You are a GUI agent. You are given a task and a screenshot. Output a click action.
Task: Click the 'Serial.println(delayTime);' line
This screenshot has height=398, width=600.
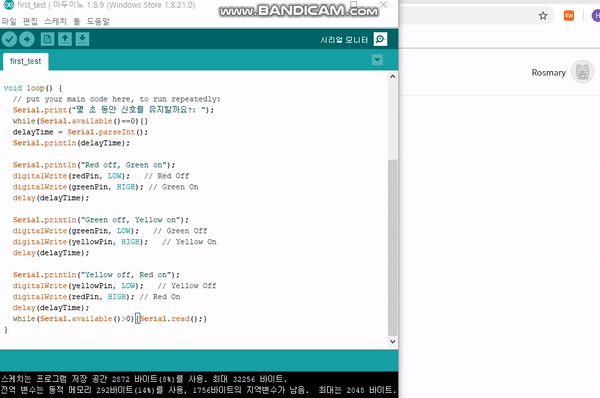71,143
